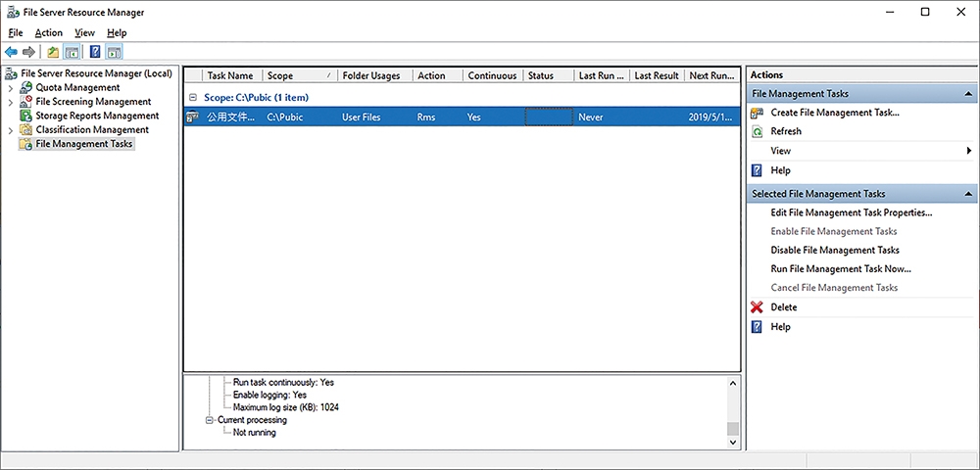Click Help icon under File Management Tasks section

[x=757, y=170]
